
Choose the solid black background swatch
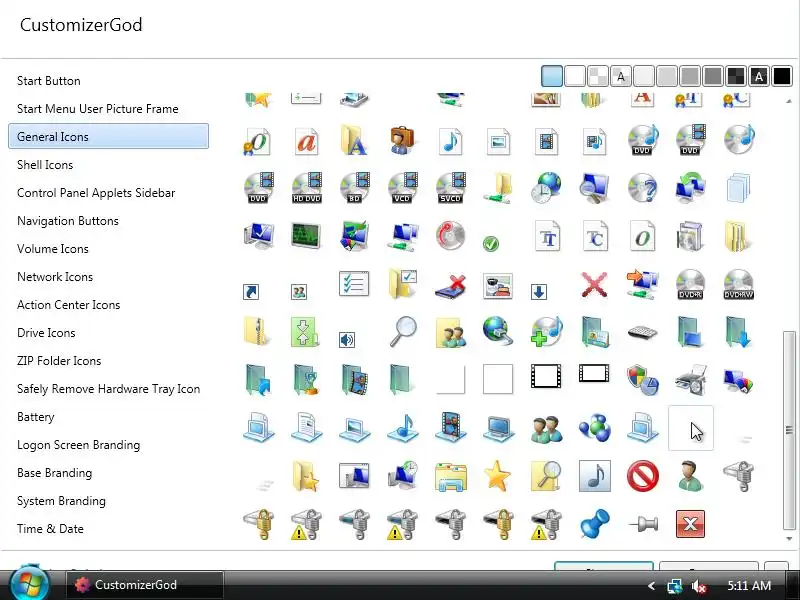(x=782, y=77)
